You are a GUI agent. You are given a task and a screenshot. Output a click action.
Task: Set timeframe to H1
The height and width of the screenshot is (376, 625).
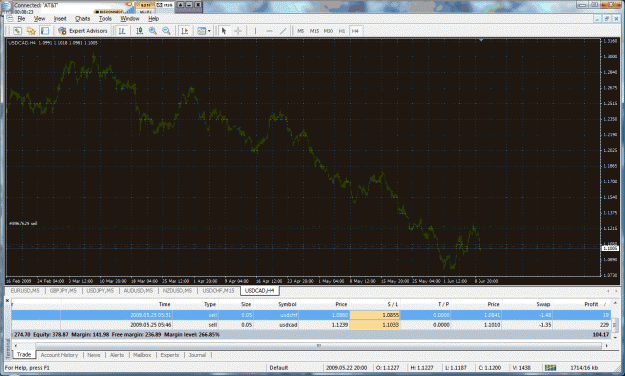click(x=342, y=31)
